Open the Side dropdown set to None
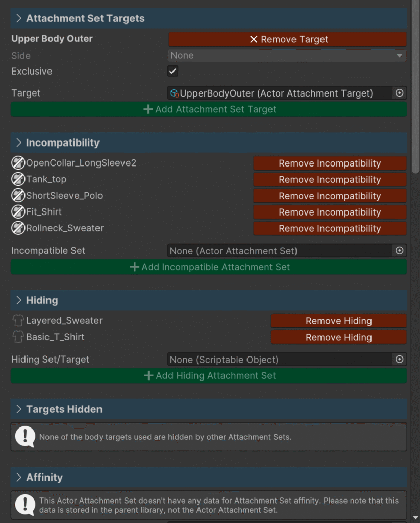Screen dimensions: 420x523 click(287, 55)
